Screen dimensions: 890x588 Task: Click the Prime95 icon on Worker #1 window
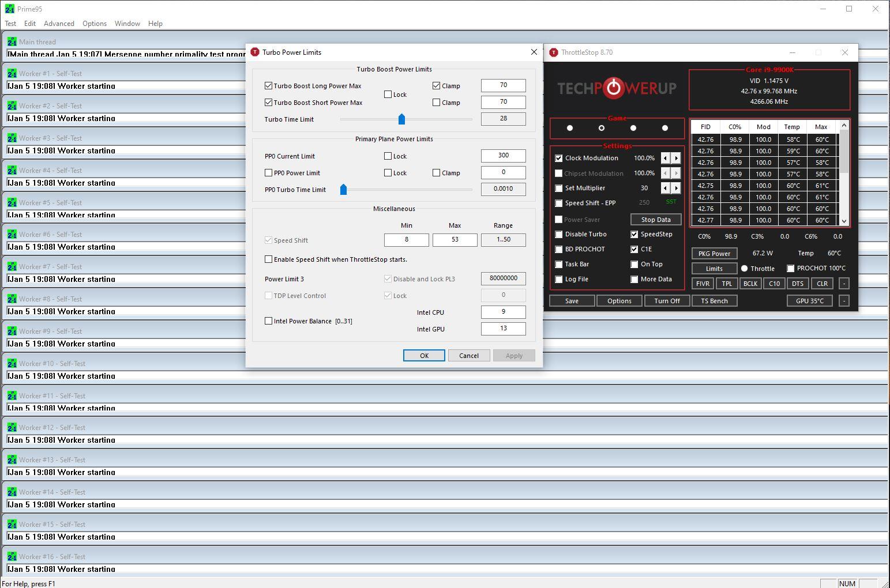12,74
